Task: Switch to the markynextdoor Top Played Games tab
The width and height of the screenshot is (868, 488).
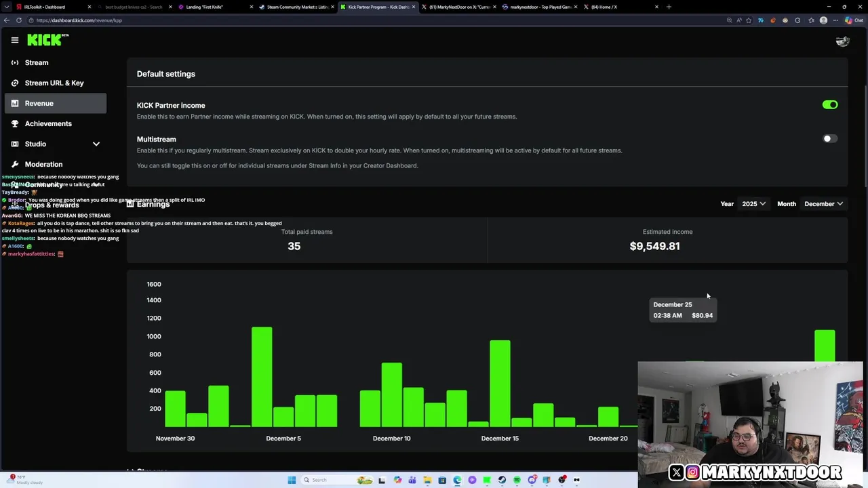Action: (x=539, y=7)
